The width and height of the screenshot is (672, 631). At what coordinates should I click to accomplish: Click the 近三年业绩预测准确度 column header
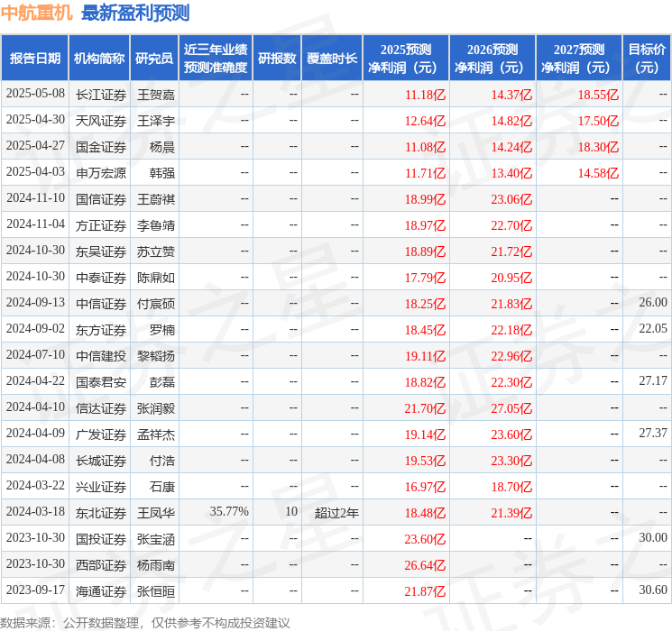click(x=216, y=59)
